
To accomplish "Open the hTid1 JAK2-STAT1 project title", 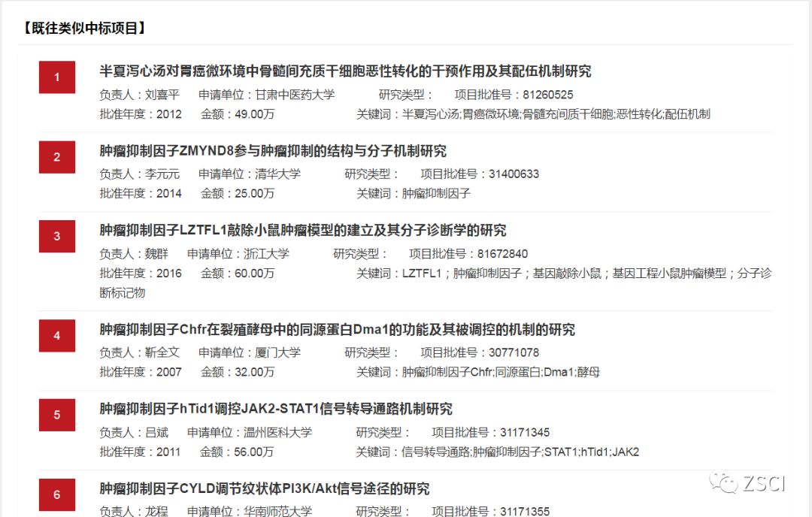I will click(276, 410).
